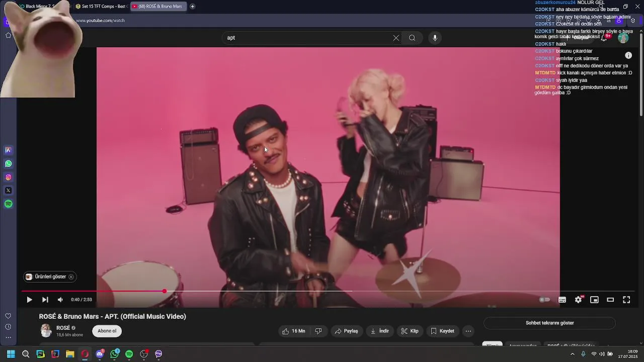Select the ROSÉ & Bruno Mars tab

(x=157, y=7)
